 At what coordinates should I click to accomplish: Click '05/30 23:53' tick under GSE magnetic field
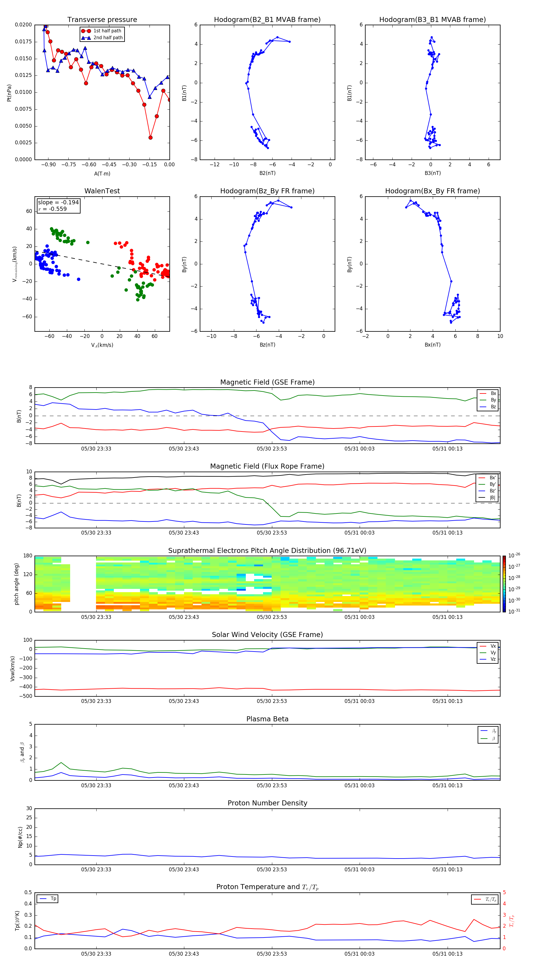pos(271,449)
